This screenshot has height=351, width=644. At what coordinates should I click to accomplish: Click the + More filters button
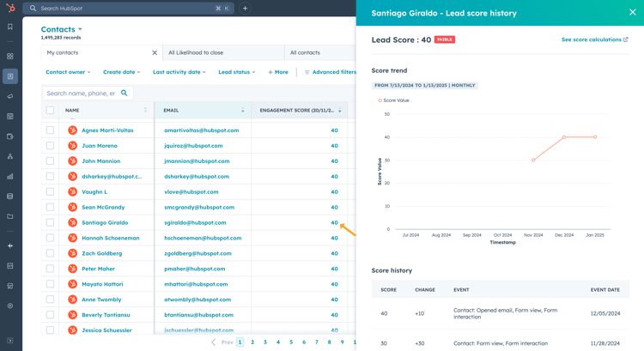pos(278,72)
